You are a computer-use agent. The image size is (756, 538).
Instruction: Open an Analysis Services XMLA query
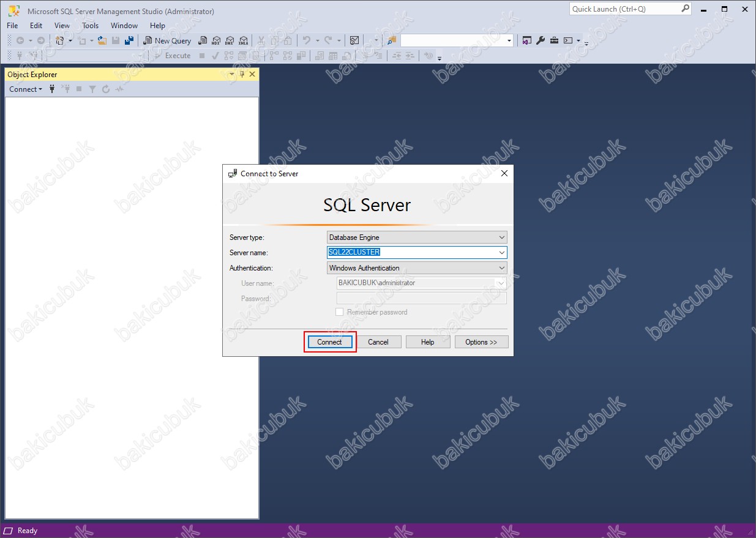pyautogui.click(x=244, y=40)
